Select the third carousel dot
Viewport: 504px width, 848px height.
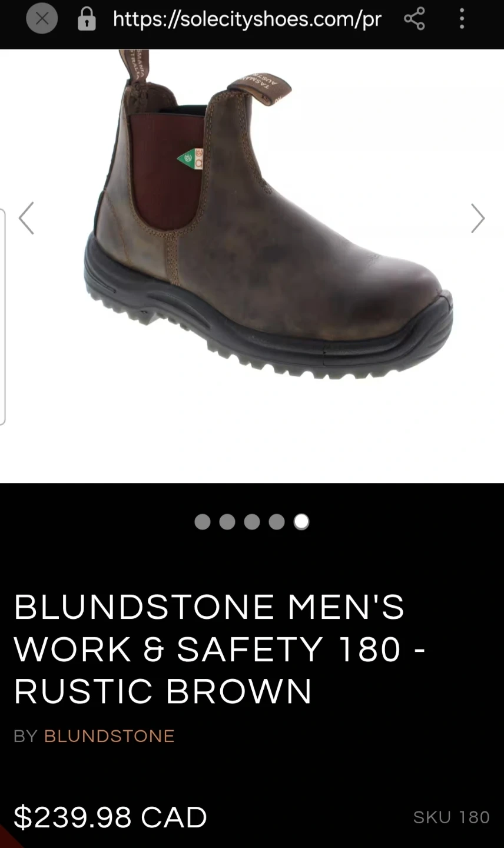[252, 522]
